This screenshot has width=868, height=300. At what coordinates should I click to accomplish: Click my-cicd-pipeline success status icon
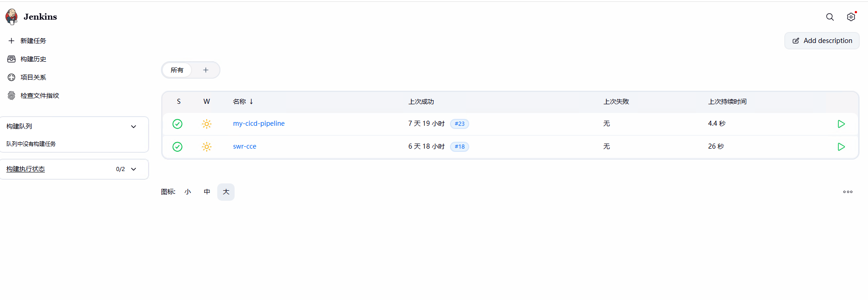click(177, 124)
